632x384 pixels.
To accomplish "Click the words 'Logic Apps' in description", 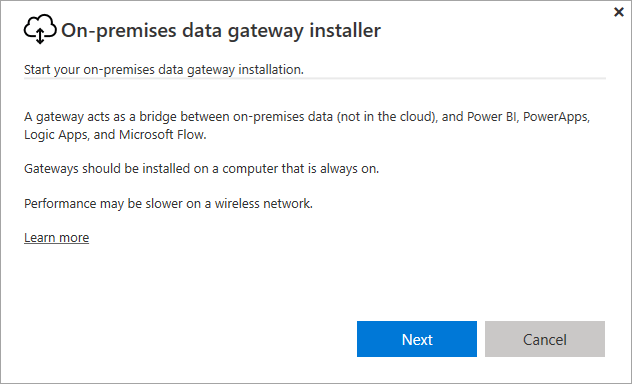I will (55, 135).
